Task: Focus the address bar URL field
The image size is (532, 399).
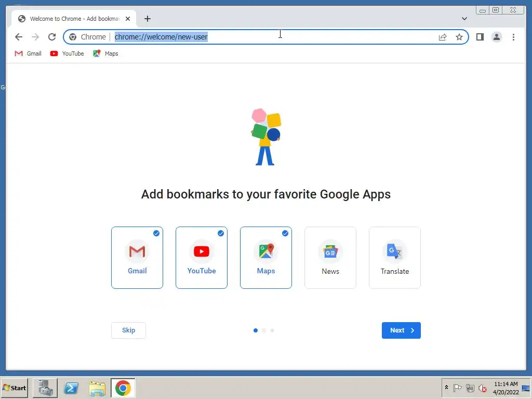Action: click(265, 37)
